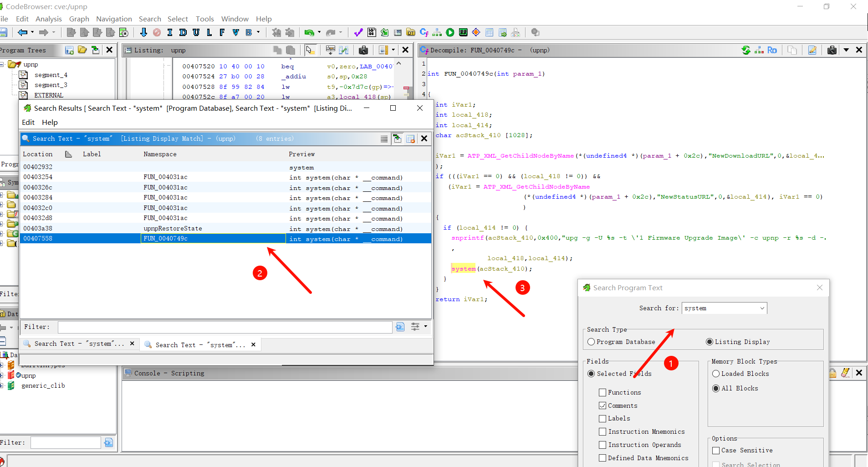The width and height of the screenshot is (868, 467).
Task: Sort results by the Namespace column header
Action: 160,154
